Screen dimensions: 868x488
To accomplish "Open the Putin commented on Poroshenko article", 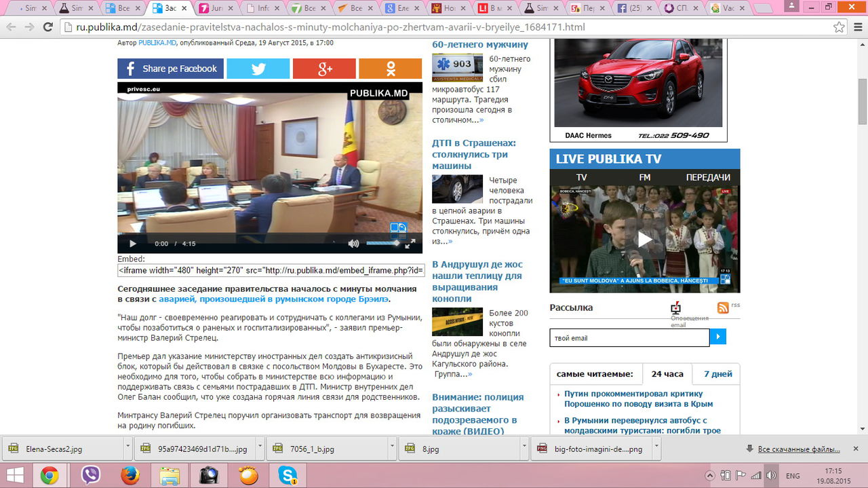I will tap(639, 398).
